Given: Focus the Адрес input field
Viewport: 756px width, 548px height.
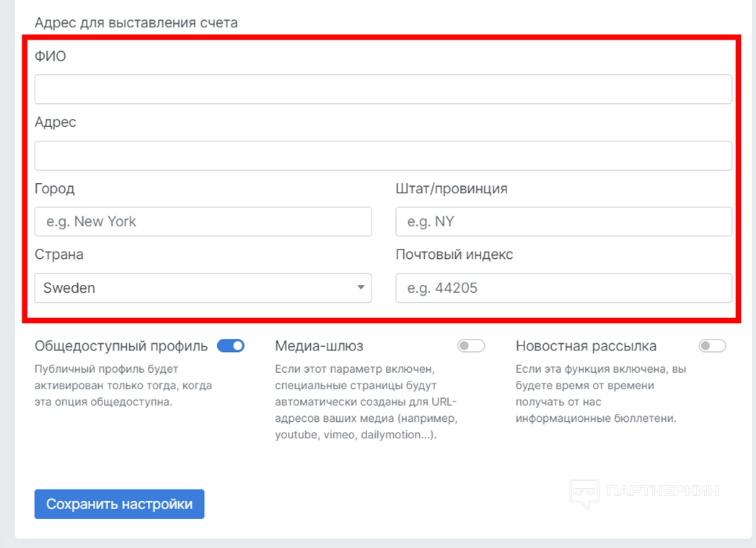Looking at the screenshot, I should [383, 156].
